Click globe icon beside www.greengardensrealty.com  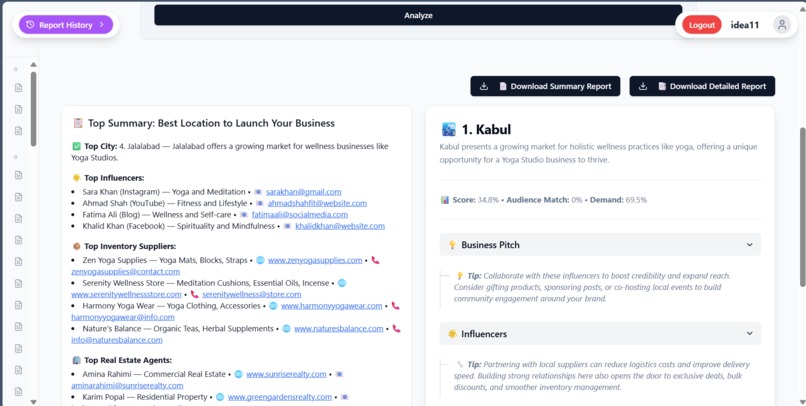(x=220, y=397)
